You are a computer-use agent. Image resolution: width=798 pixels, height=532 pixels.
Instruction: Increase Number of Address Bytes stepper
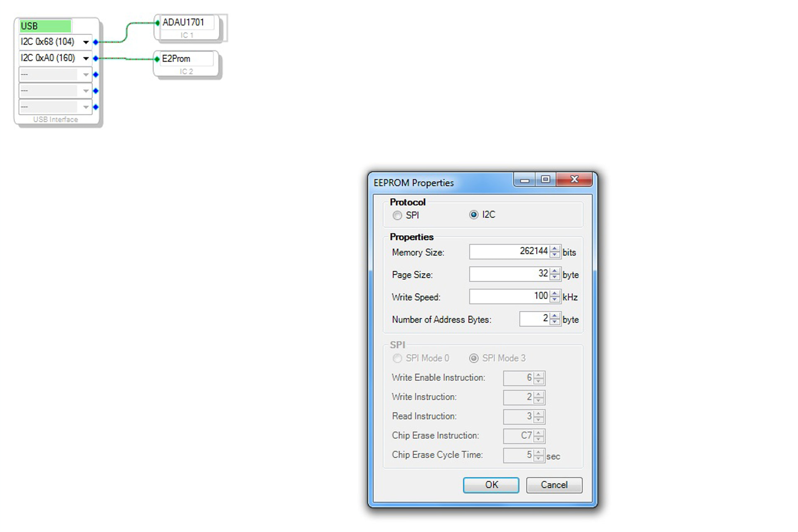[x=554, y=316]
